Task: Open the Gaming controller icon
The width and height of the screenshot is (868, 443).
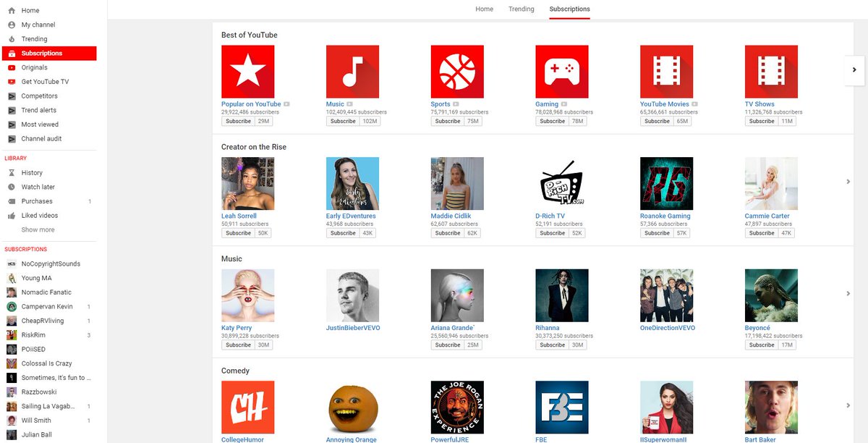Action: coord(562,72)
